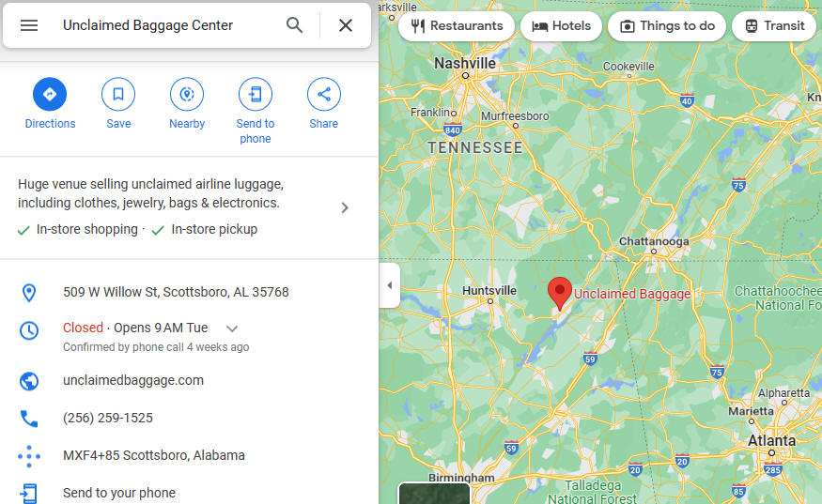
Task: Get Directions to Unclaimed Baggage Center
Action: coord(50,94)
